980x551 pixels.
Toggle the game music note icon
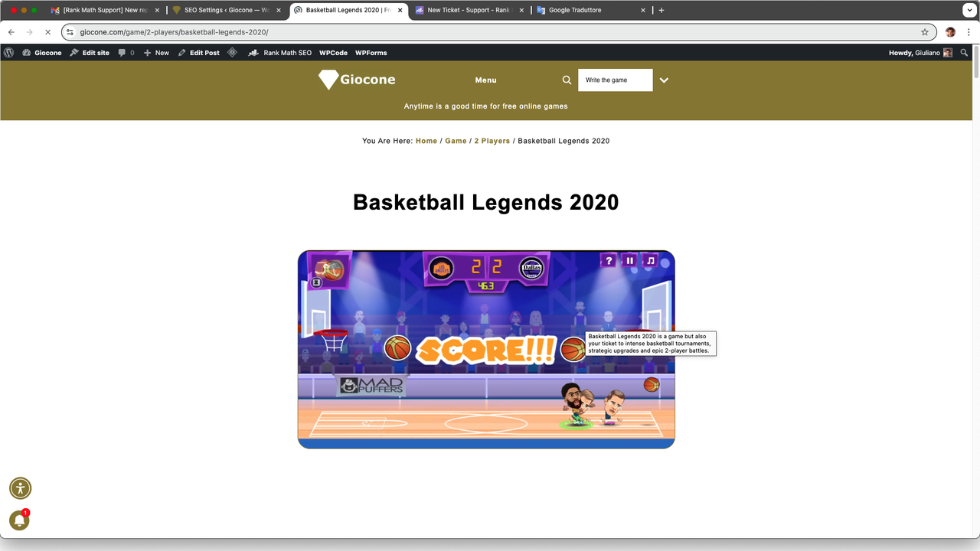651,261
